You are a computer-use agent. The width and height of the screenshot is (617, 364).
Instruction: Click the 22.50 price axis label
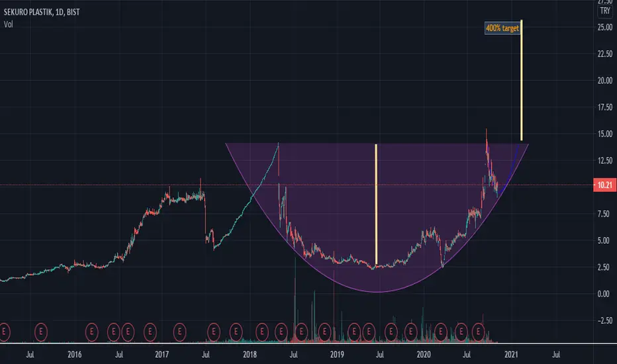pyautogui.click(x=605, y=54)
